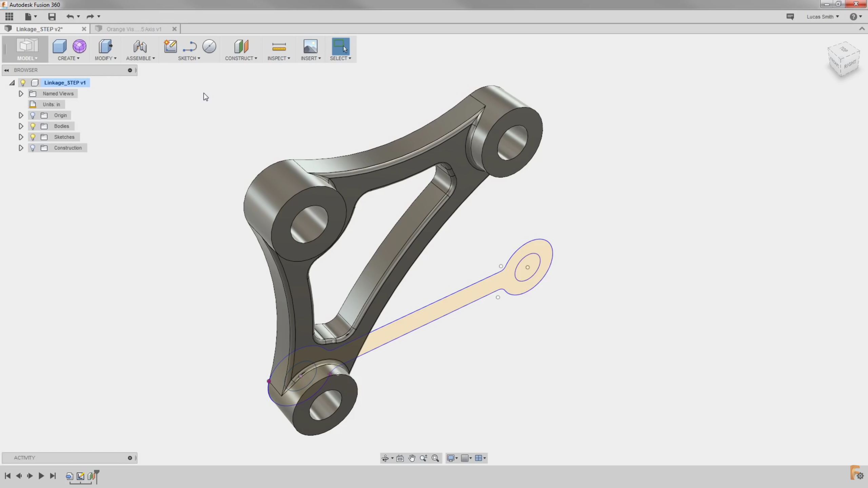Select the Create Box solid icon
Screen dimensions: 868x488
[x=59, y=46]
